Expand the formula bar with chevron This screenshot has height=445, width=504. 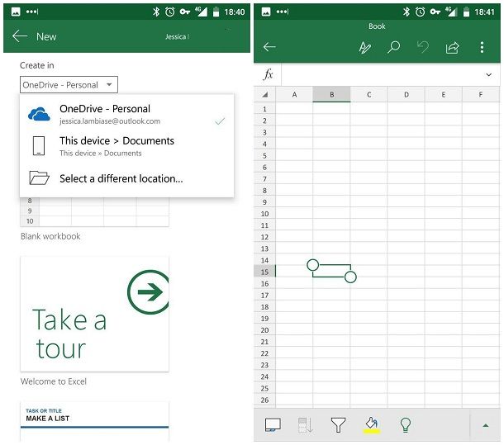click(x=489, y=74)
